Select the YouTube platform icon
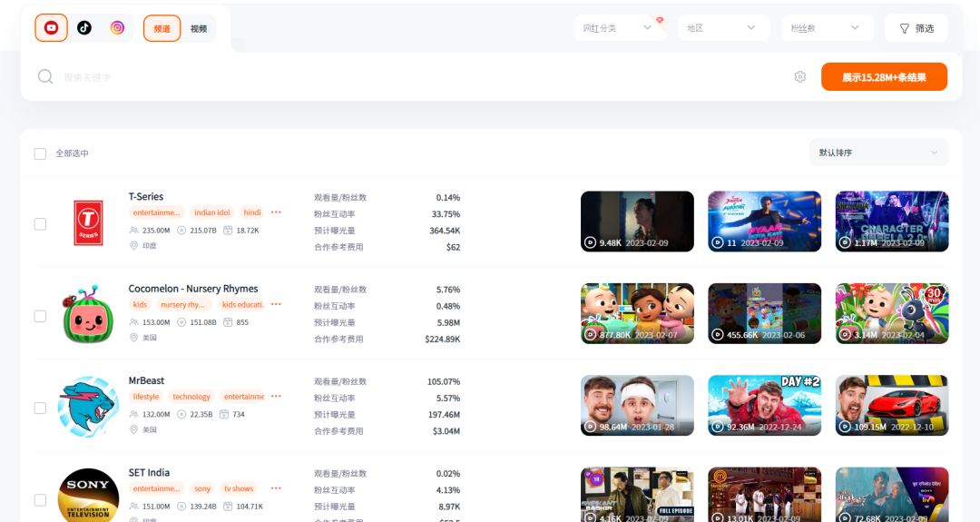 (51, 28)
